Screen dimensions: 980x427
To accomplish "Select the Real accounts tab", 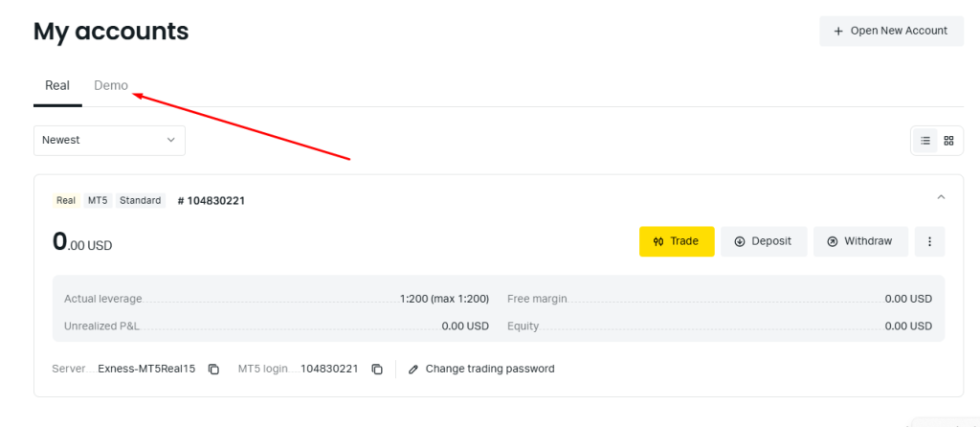I will [57, 85].
